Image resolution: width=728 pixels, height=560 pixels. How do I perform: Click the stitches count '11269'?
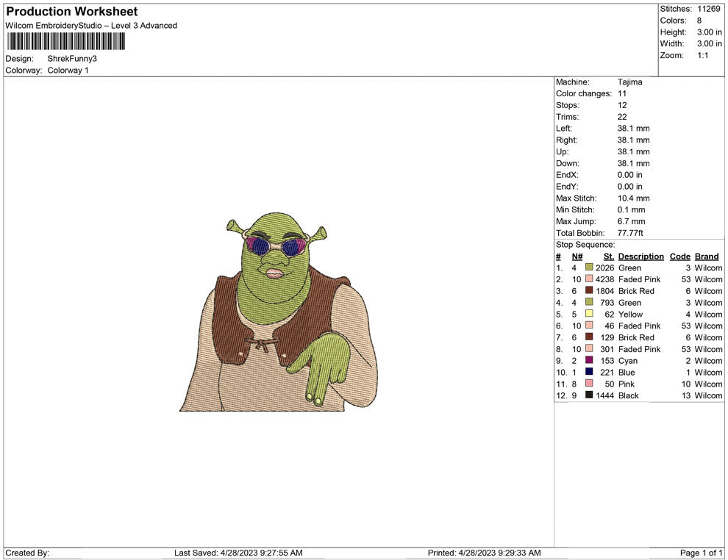click(x=708, y=9)
